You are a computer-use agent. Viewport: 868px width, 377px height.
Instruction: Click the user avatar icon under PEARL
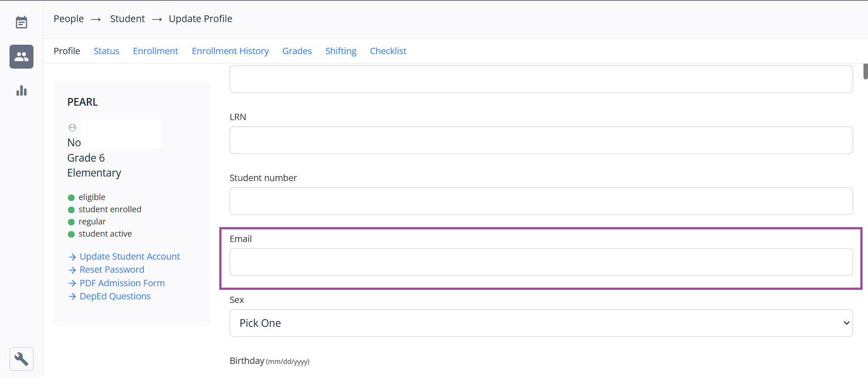pyautogui.click(x=72, y=128)
